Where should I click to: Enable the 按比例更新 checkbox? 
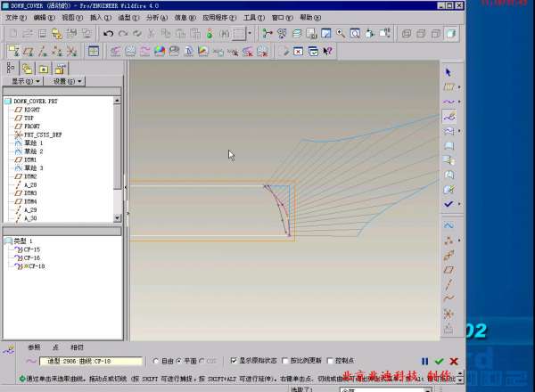pyautogui.click(x=284, y=361)
